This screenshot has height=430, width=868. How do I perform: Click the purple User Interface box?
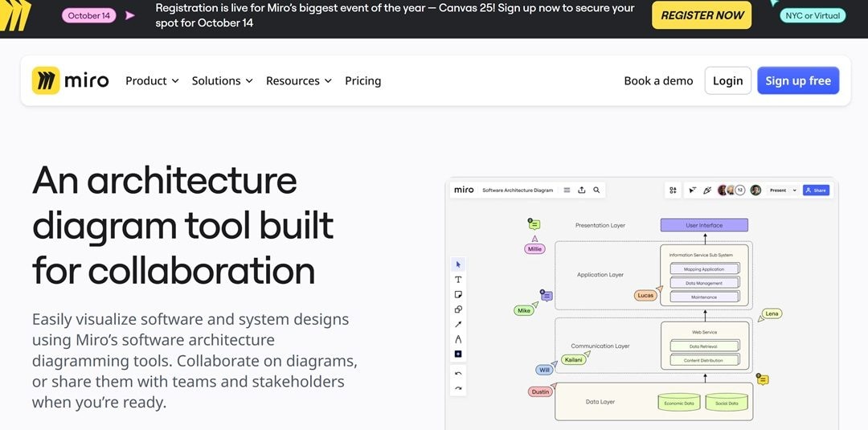pos(704,226)
